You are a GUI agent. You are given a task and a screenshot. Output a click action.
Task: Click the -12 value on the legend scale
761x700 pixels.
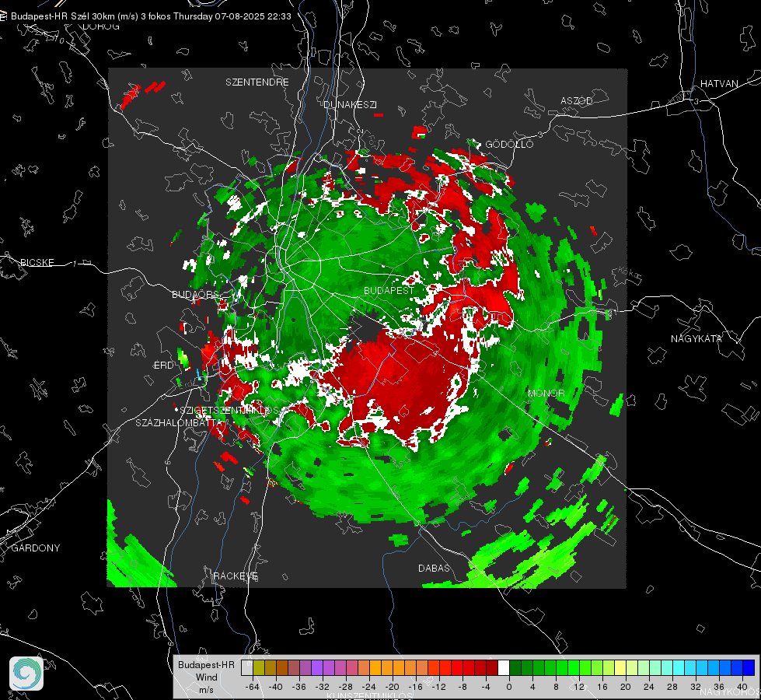[438, 687]
